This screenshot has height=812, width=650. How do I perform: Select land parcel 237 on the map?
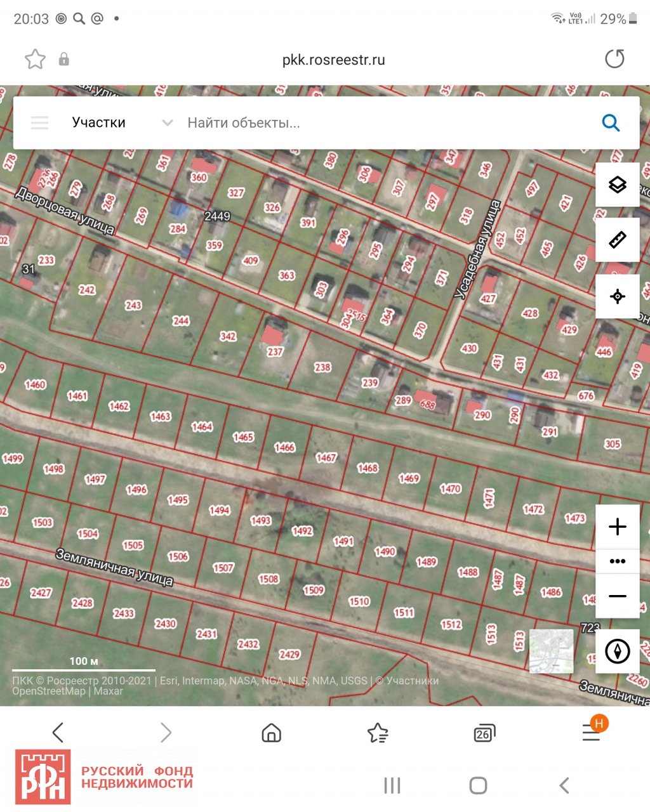click(275, 351)
